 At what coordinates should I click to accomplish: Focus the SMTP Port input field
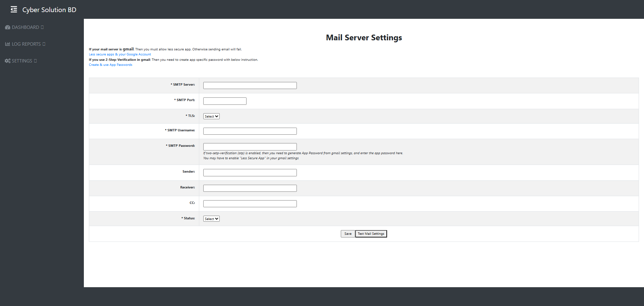[x=225, y=101]
